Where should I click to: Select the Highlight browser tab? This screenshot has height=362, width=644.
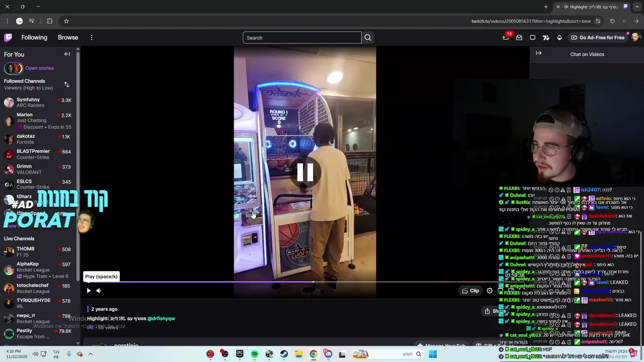click(x=592, y=7)
